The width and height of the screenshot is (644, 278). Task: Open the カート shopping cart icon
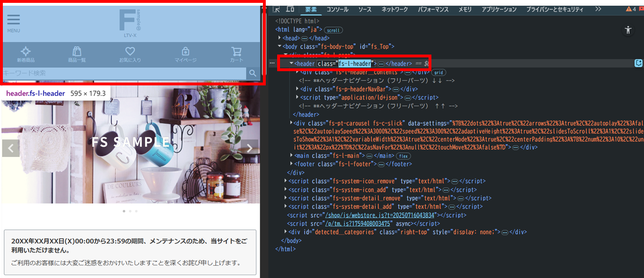(x=236, y=52)
